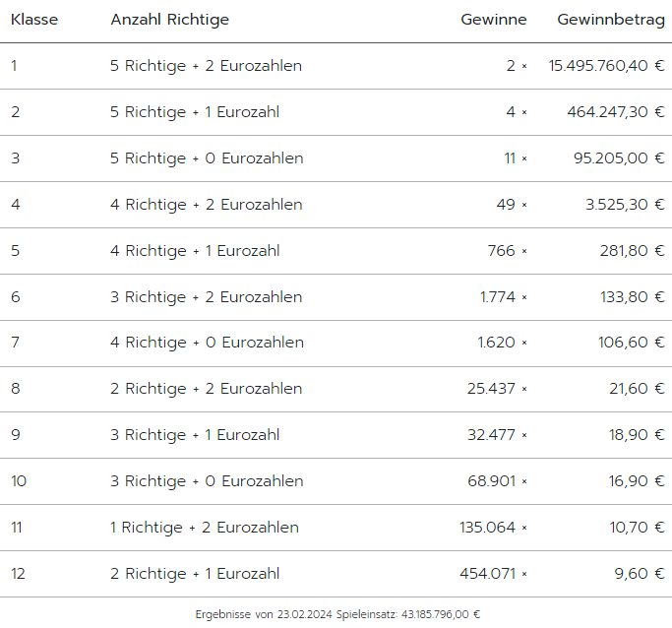Click the 16,90 € prize amount

coord(636,481)
